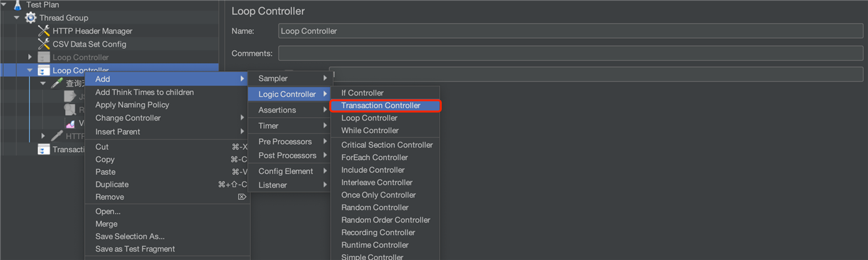Click the Name input field
This screenshot has height=260, width=868.
tap(571, 31)
